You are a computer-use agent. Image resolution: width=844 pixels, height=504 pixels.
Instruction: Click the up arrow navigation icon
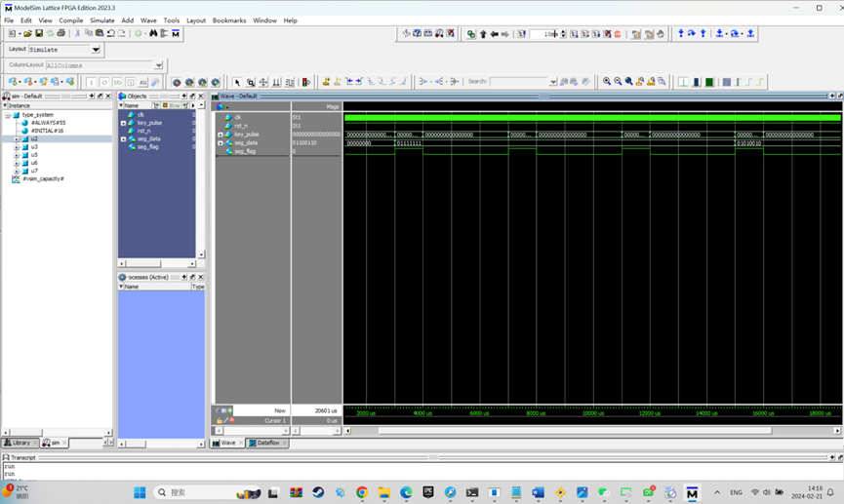pyautogui.click(x=483, y=34)
